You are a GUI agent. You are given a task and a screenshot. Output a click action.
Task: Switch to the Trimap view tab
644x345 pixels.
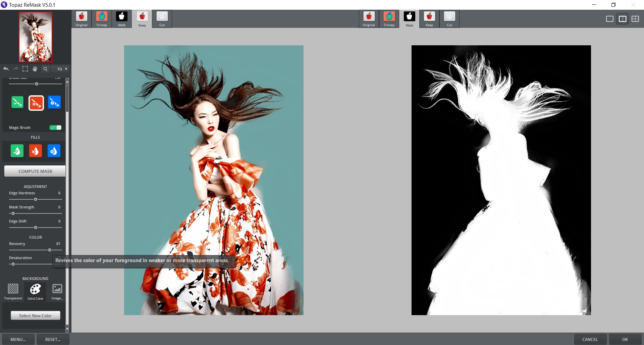pos(101,18)
